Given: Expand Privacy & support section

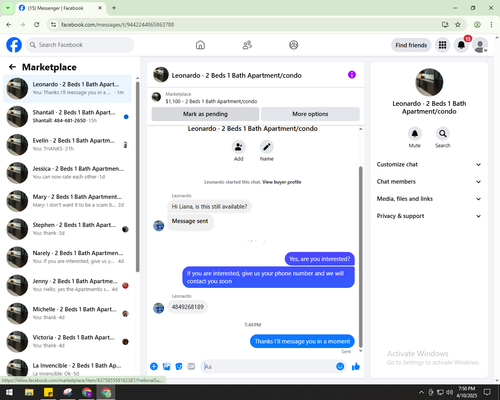Looking at the screenshot, I should point(429,216).
